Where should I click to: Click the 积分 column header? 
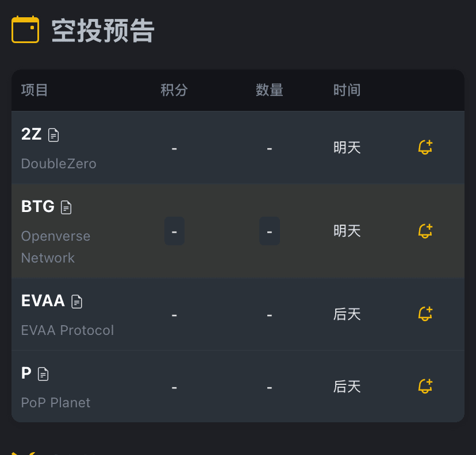[x=174, y=90]
